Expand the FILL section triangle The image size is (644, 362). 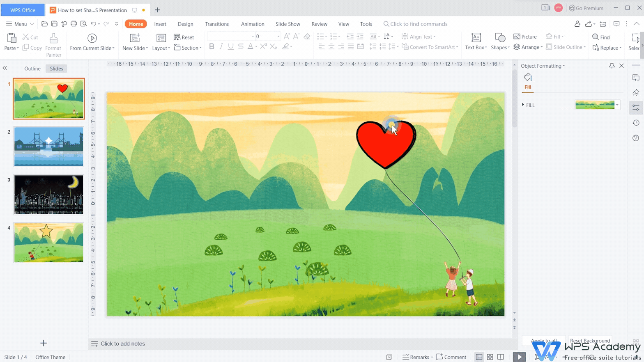(x=523, y=105)
